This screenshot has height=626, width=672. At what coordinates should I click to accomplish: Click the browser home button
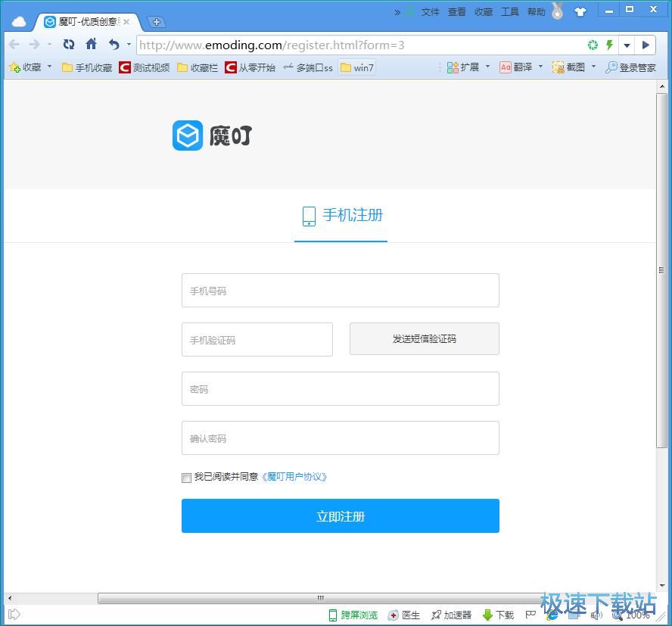coord(91,45)
